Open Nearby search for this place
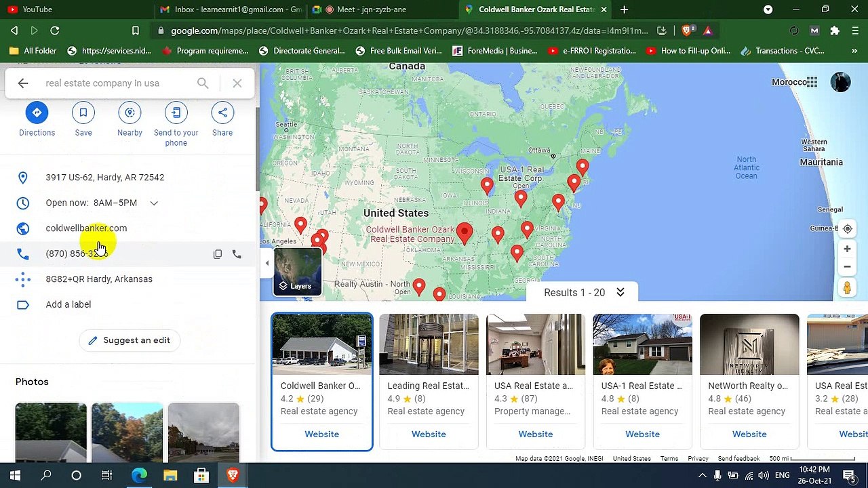Viewport: 868px width, 488px height. click(x=130, y=113)
